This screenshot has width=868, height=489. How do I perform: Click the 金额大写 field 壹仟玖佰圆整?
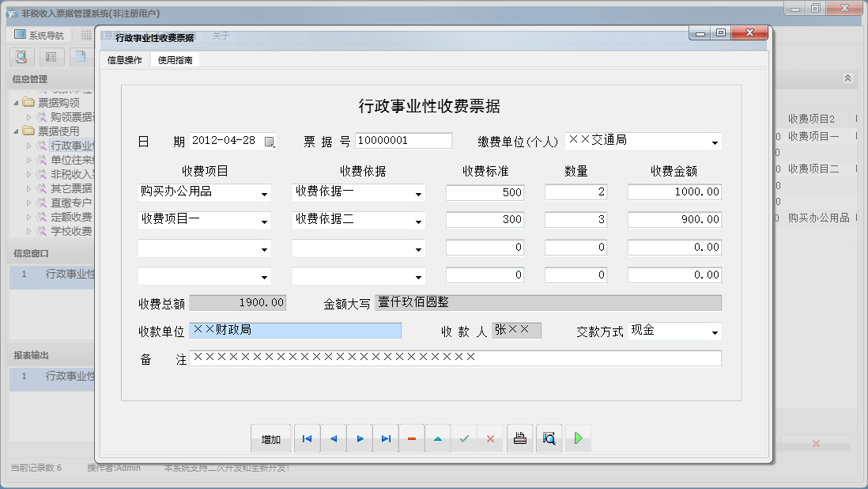(x=548, y=303)
